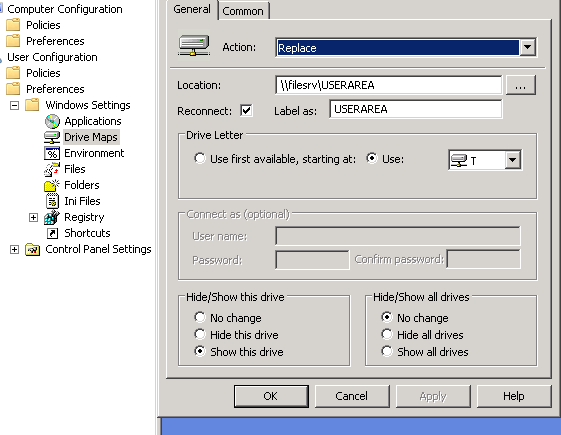
Task: Click the OK button
Action: (271, 396)
